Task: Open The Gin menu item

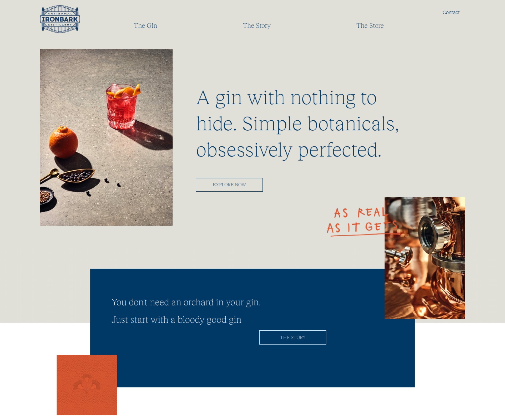Action: pos(145,26)
